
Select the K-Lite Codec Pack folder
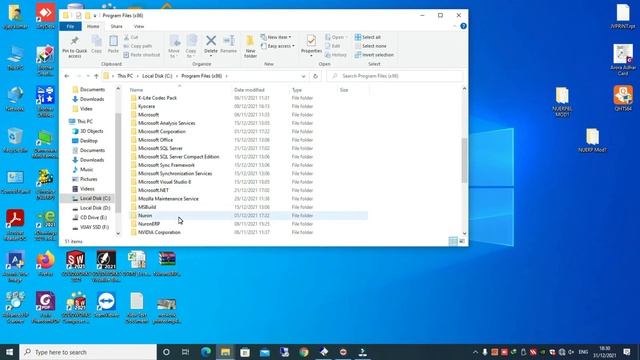[x=157, y=98]
